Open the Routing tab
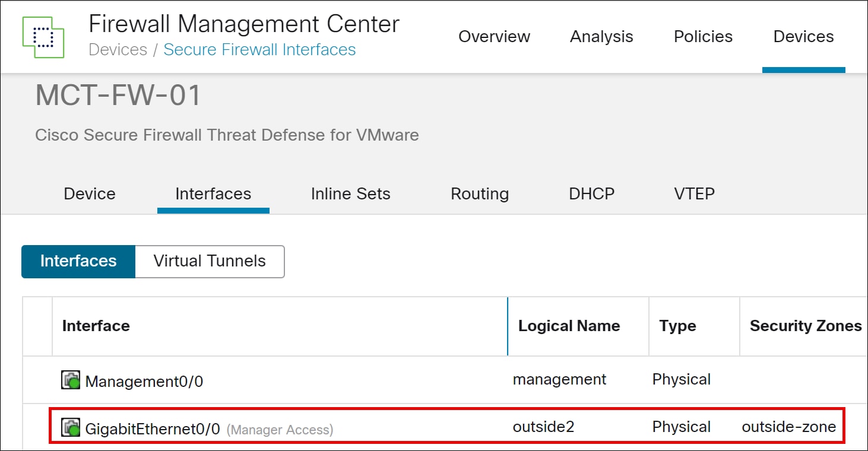 [x=480, y=194]
